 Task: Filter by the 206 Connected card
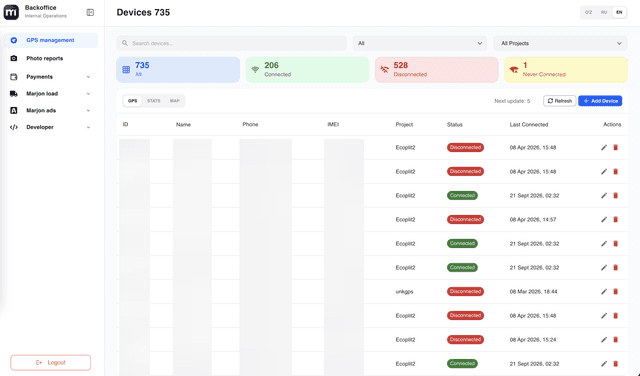pyautogui.click(x=307, y=70)
